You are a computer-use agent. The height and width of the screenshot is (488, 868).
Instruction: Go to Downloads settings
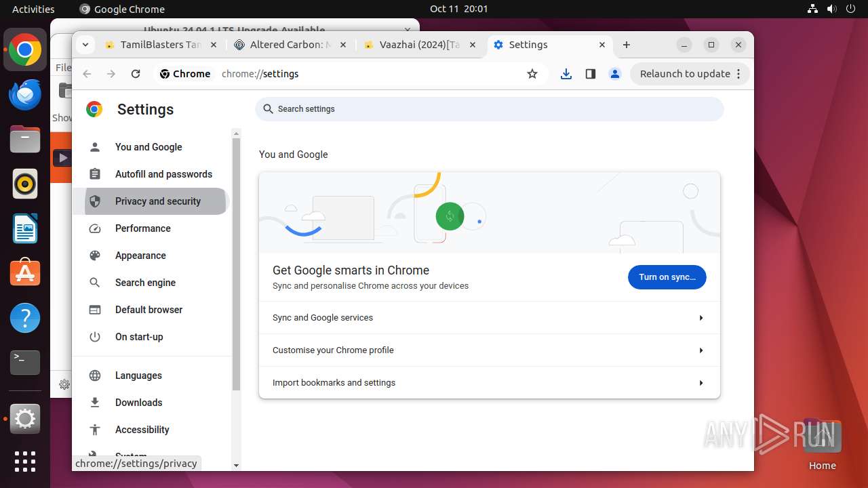coord(152,403)
